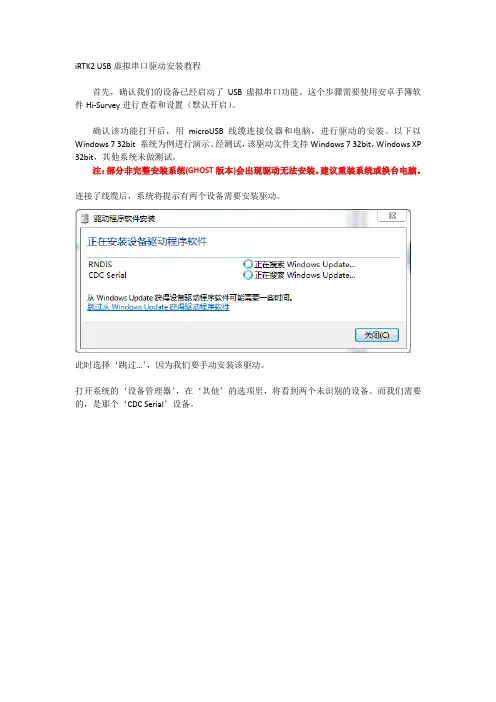The image size is (496, 702).
Task: Click RNDIS Windows Update searching status text
Action: click(x=305, y=264)
